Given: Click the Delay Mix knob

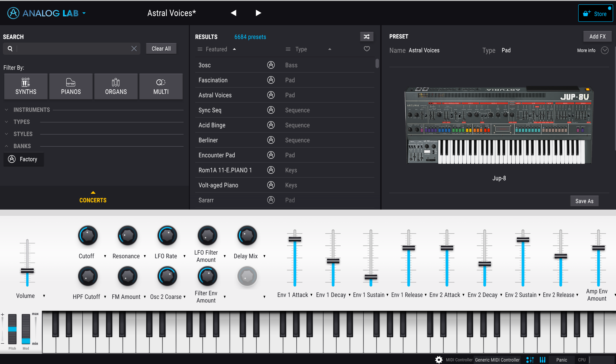Looking at the screenshot, I should [x=247, y=235].
